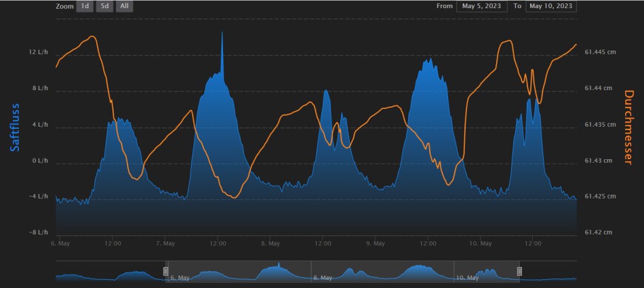Click navigator area left of selected range

point(108,271)
